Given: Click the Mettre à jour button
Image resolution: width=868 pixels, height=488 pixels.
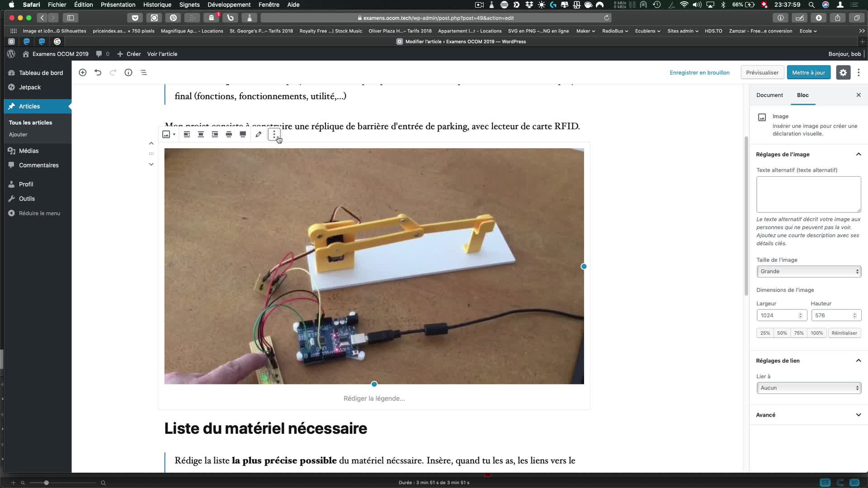Looking at the screenshot, I should 808,72.
